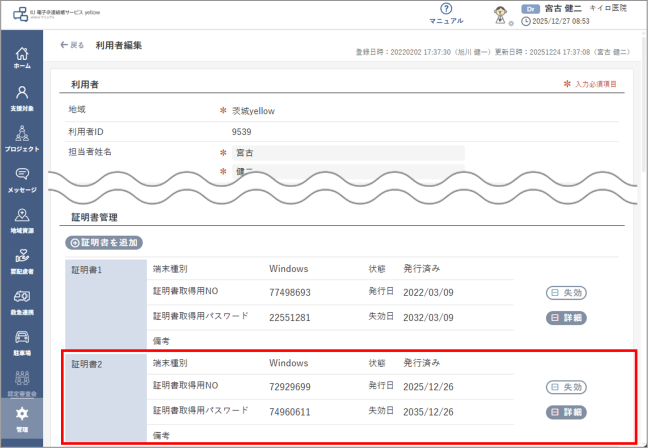Image resolution: width=648 pixels, height=448 pixels.
Task: Click the 証明書を追加 button
Action: point(105,242)
